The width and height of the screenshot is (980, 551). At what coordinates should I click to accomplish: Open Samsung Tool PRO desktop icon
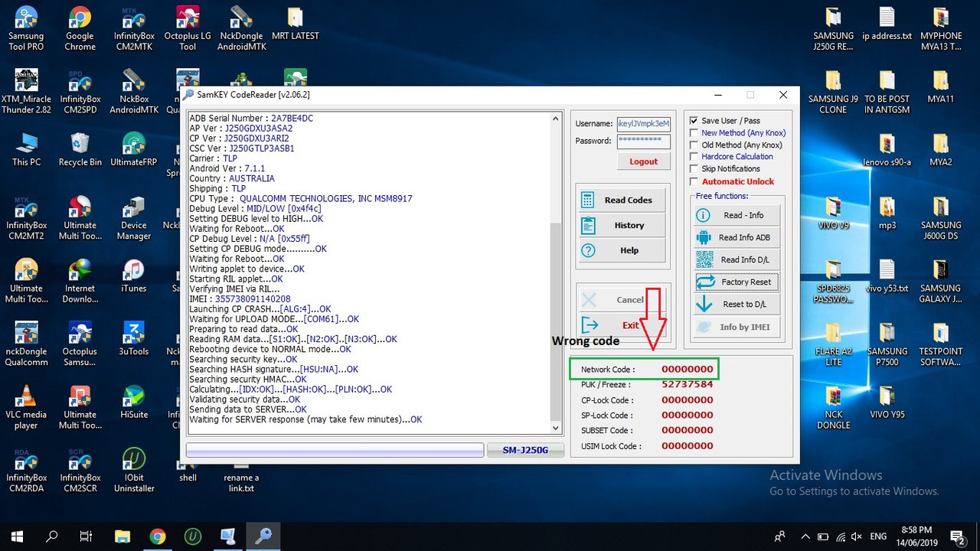point(26,29)
